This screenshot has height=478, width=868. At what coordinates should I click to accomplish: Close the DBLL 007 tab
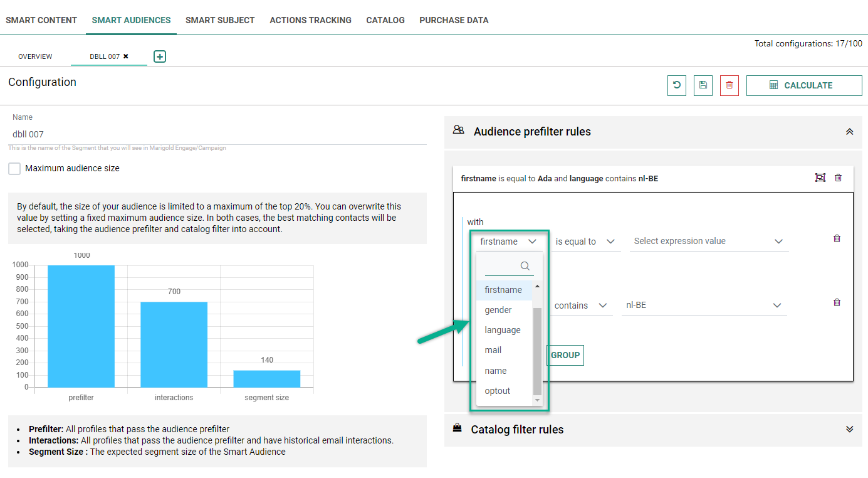point(126,56)
